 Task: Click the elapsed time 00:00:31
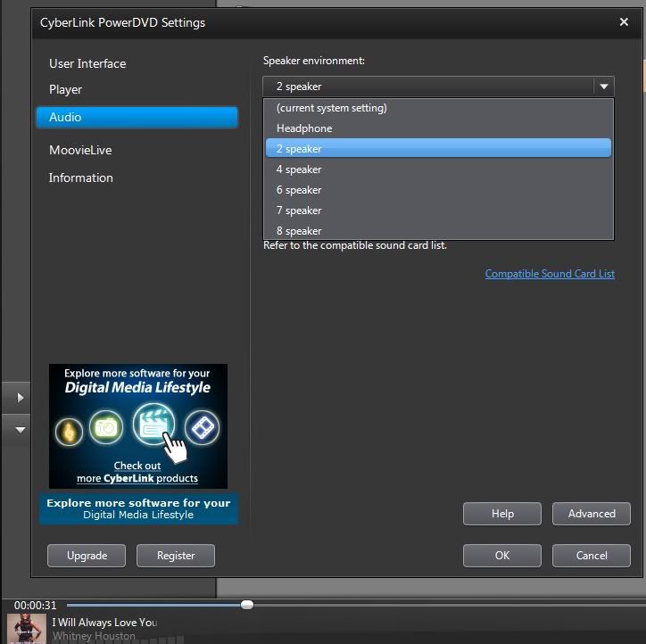click(35, 606)
